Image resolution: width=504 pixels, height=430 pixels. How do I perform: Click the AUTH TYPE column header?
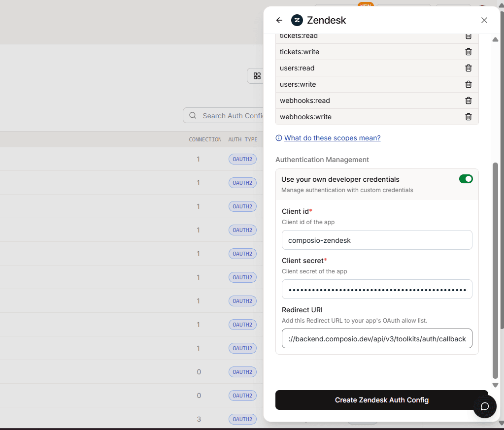pos(243,139)
